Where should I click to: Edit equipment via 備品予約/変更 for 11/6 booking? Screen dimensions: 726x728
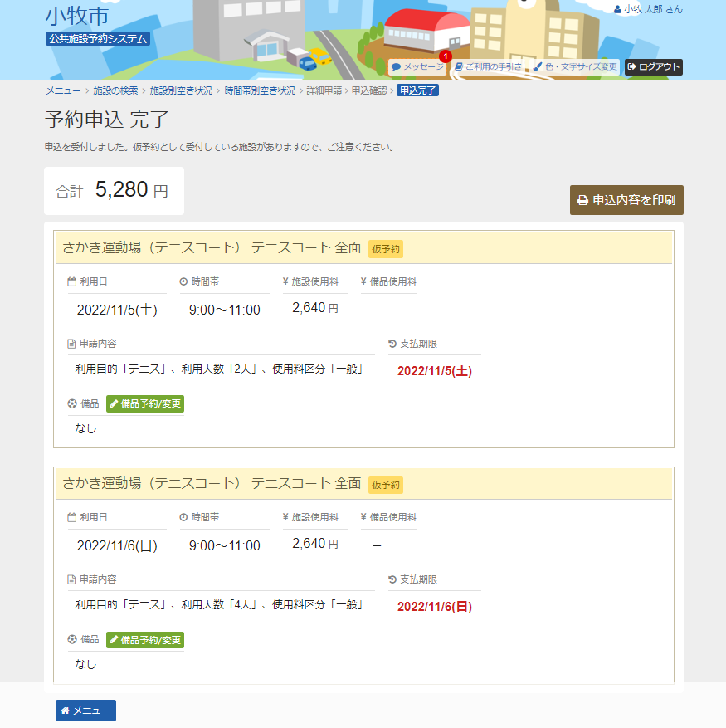145,640
